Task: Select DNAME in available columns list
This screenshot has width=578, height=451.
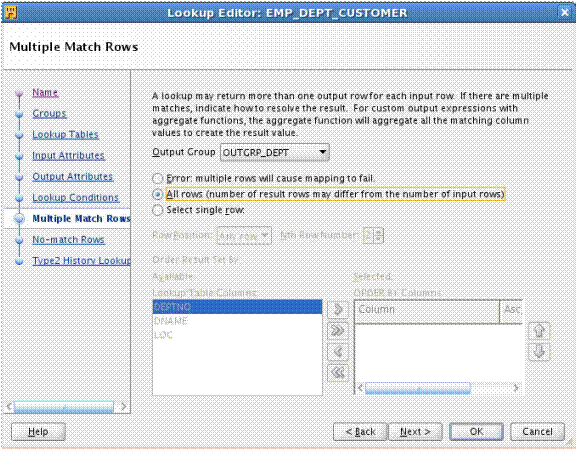Action: pos(237,321)
